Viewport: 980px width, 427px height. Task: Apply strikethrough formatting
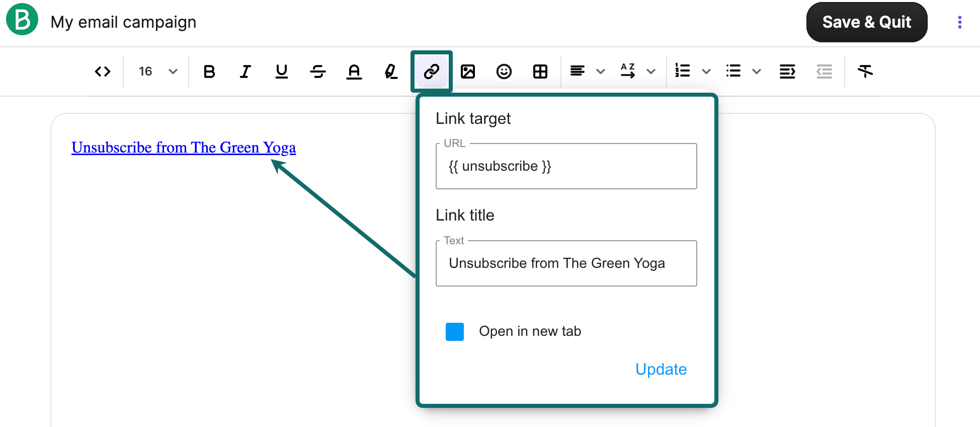pos(318,72)
